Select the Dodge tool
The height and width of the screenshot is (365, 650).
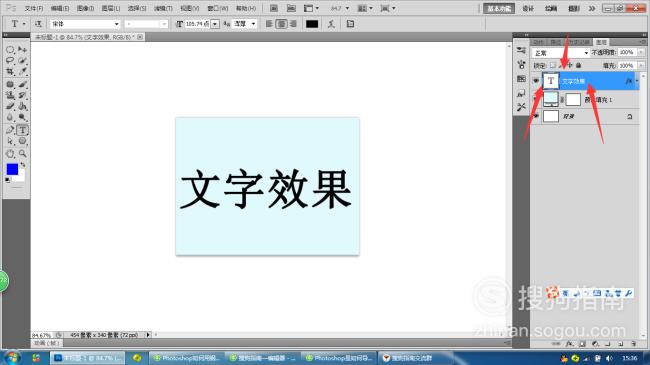(x=22, y=117)
